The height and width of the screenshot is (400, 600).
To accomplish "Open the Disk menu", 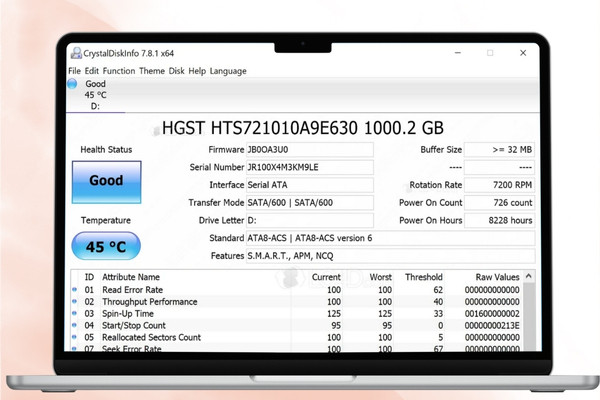I will pyautogui.click(x=176, y=71).
